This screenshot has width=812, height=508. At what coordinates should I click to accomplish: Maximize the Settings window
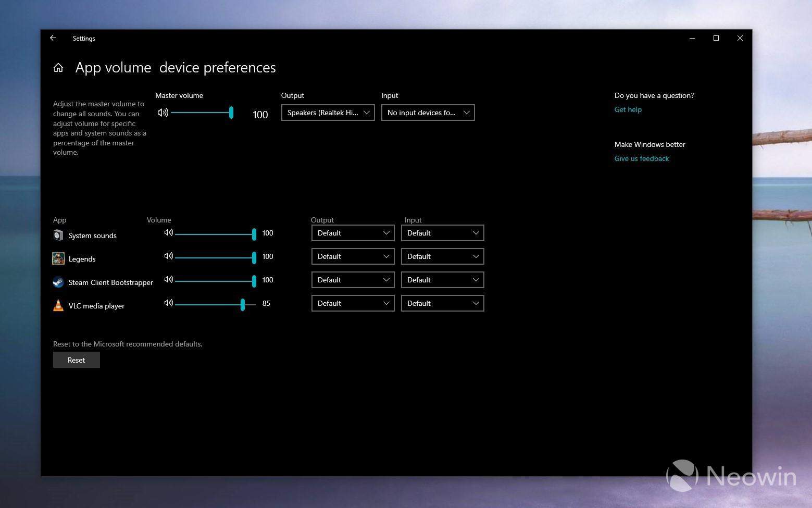click(x=716, y=38)
